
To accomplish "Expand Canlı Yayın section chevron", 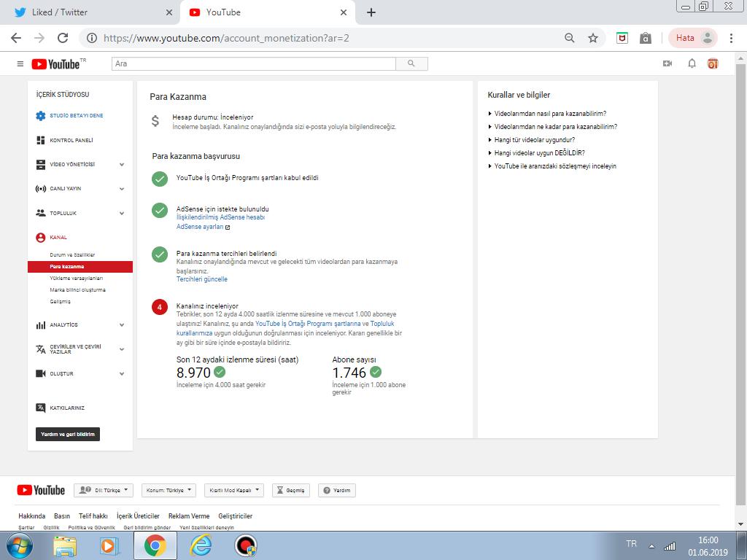I will [x=122, y=189].
